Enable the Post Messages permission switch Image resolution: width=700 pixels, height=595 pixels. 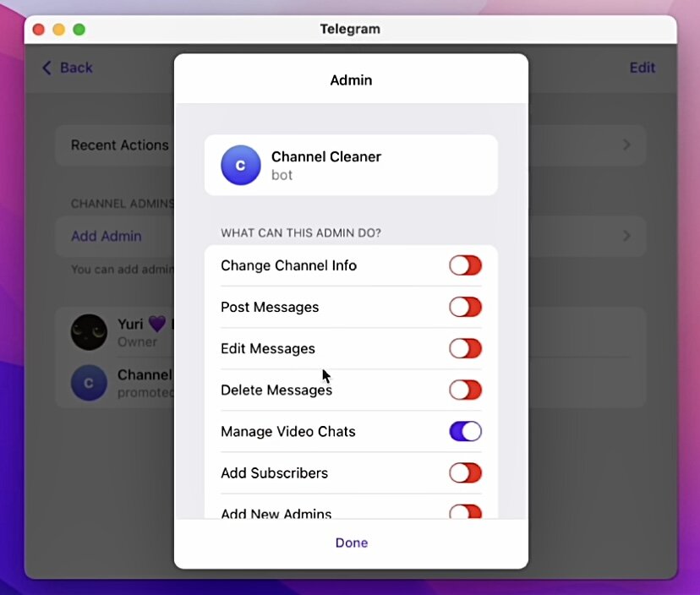(x=465, y=307)
